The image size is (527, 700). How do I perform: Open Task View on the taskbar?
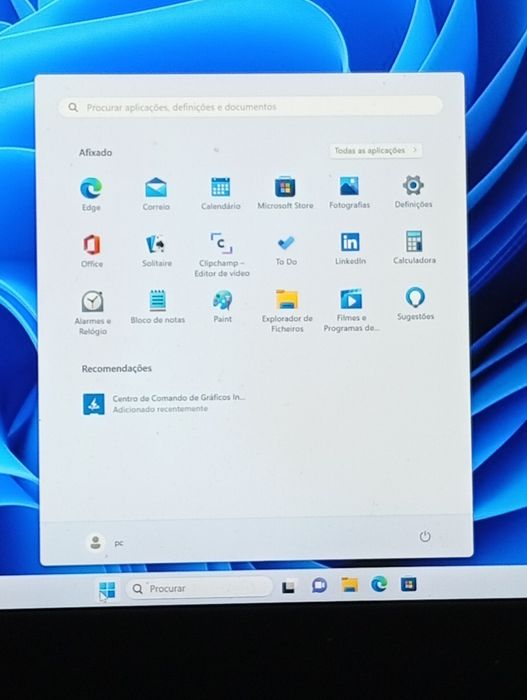289,587
